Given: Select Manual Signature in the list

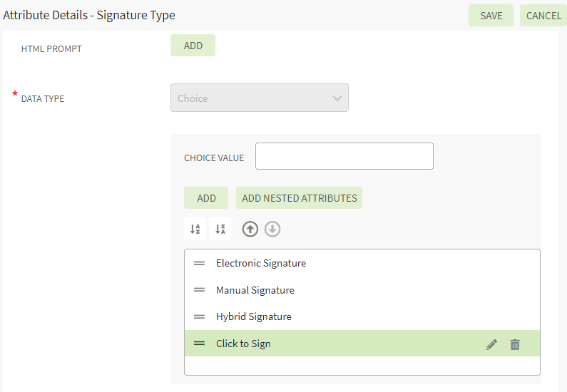Looking at the screenshot, I should (255, 290).
